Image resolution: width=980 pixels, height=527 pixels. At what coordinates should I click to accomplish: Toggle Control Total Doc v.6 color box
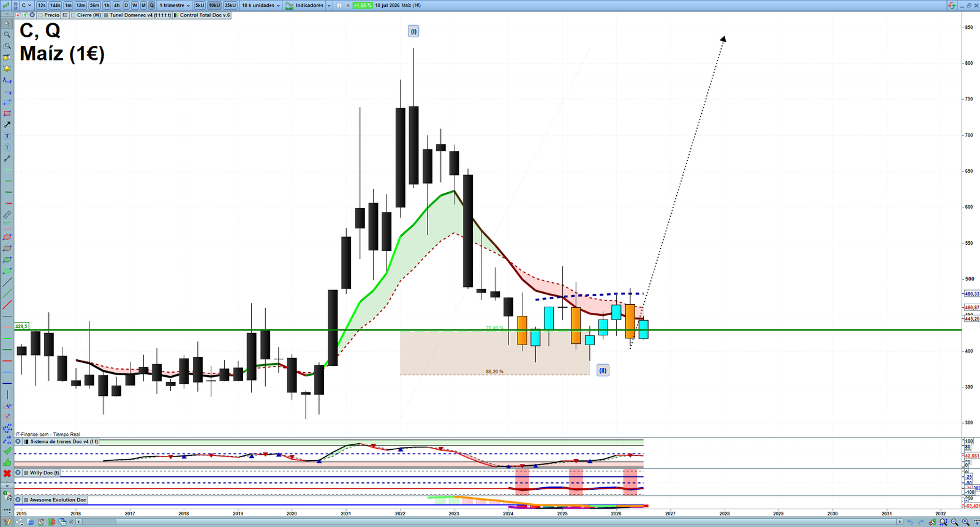[176, 15]
